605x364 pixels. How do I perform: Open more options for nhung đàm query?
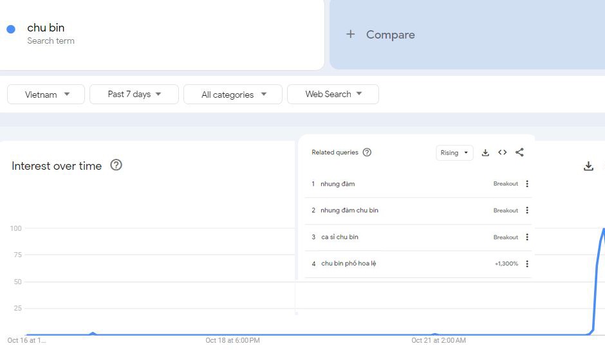point(527,184)
